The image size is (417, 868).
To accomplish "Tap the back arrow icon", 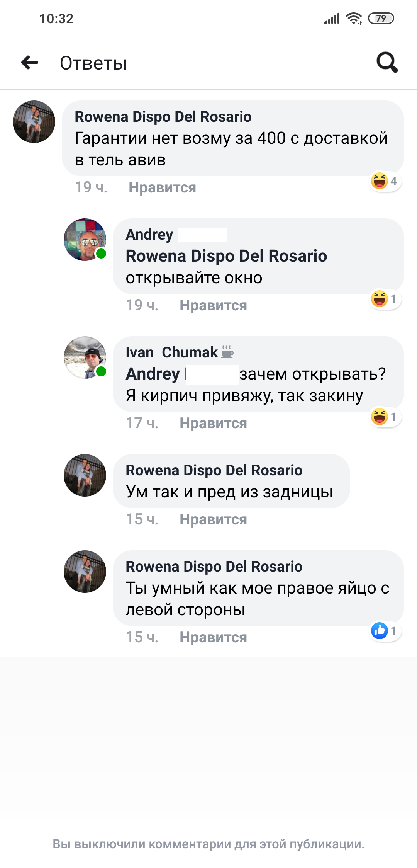I will [30, 63].
